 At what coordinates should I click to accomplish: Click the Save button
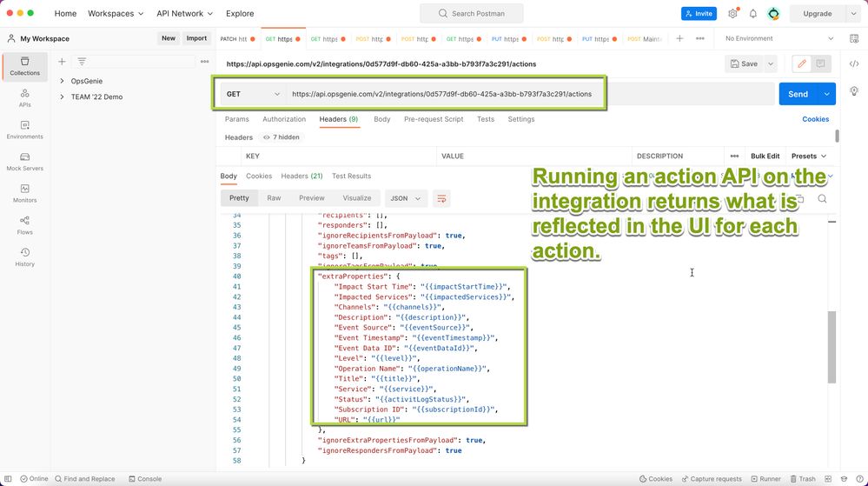[x=744, y=63]
